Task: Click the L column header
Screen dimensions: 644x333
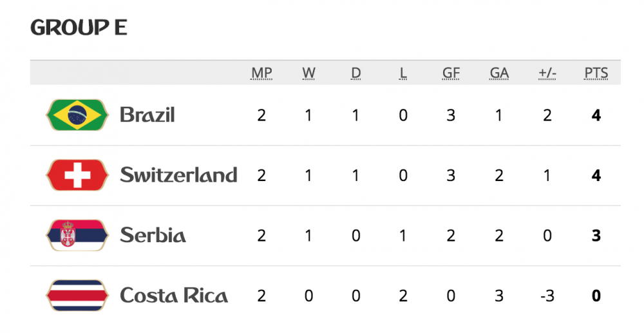Action: tap(403, 73)
